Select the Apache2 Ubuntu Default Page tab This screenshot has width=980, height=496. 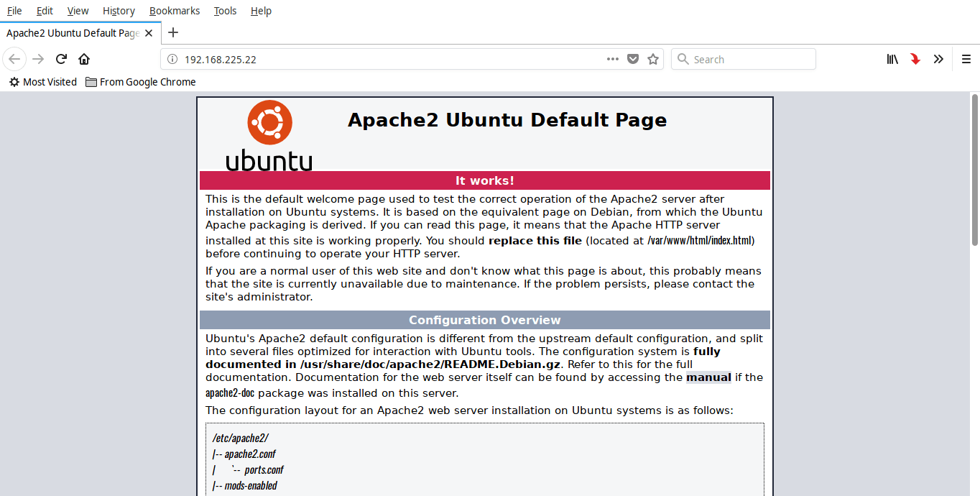72,32
